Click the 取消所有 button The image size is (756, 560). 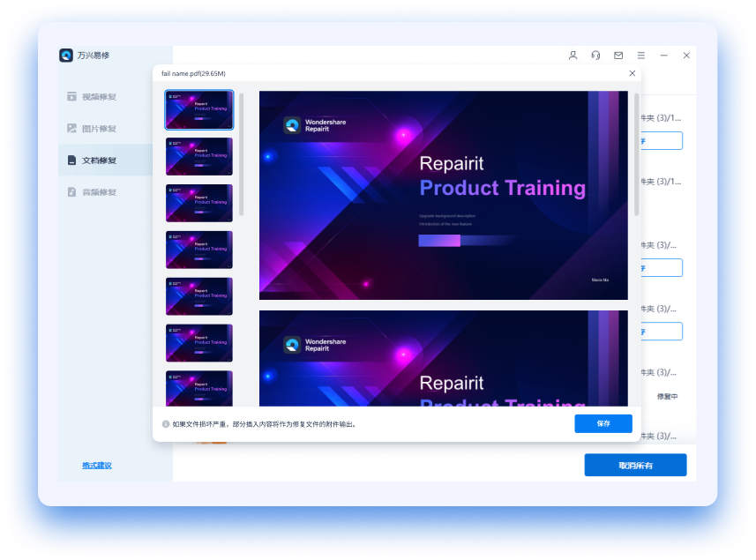pos(635,465)
